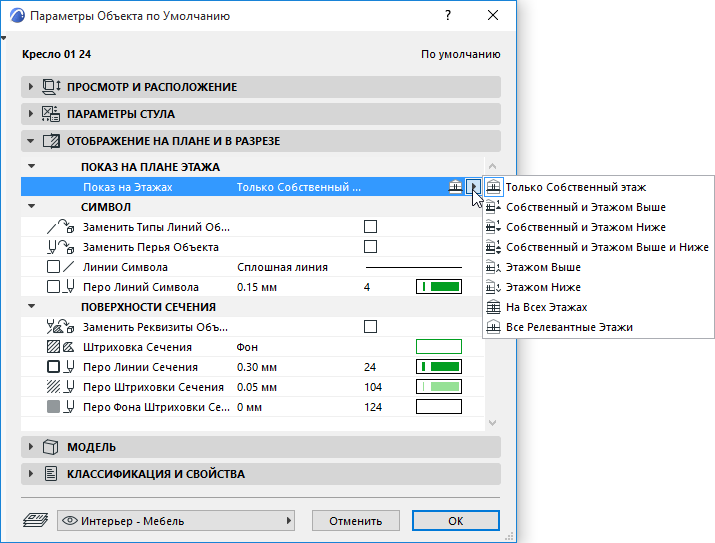The height and width of the screenshot is (543, 715).
Task: Click the Штриховка Сечения hatch icon
Action: click(x=60, y=347)
